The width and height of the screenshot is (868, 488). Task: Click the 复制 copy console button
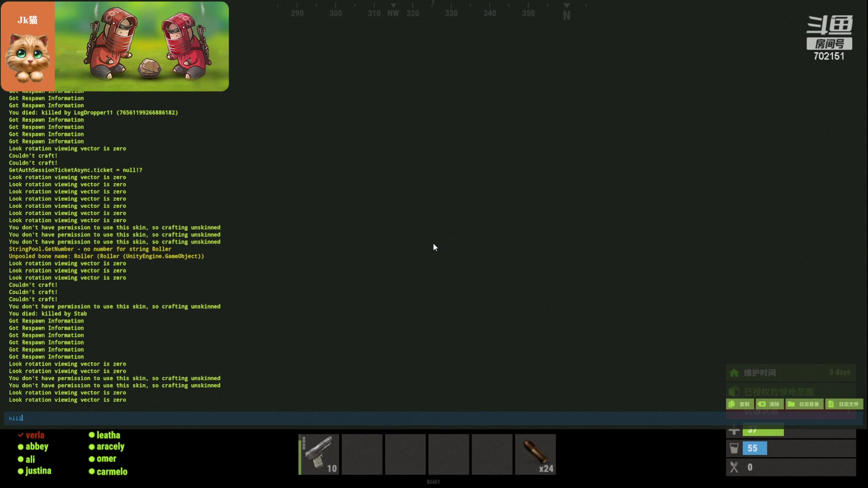tap(740, 404)
